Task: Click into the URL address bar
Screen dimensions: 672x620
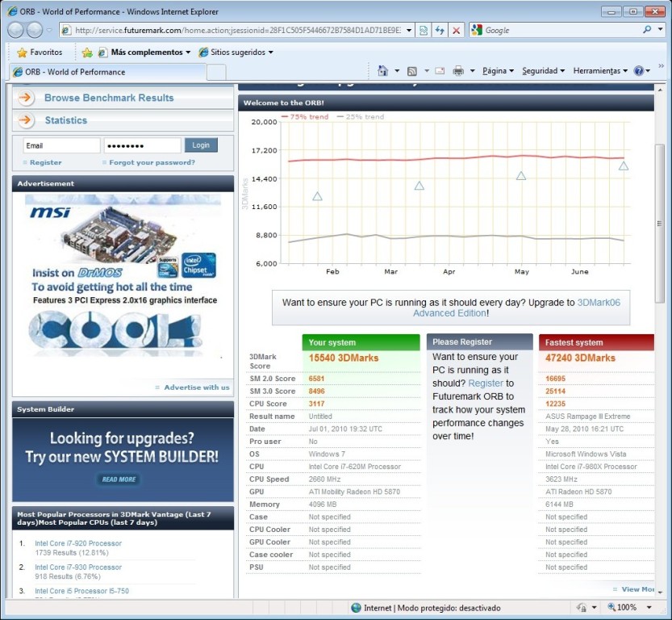Action: 238,31
